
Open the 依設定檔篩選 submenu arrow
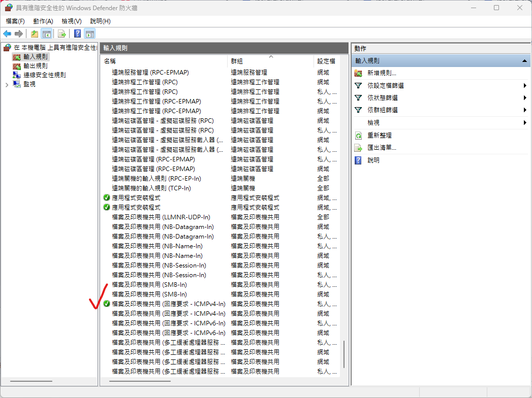coord(525,85)
